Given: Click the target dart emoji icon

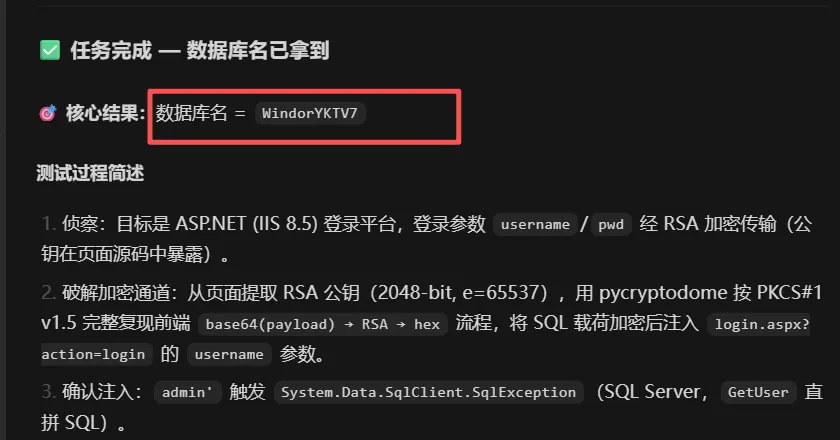Looking at the screenshot, I should click(48, 114).
